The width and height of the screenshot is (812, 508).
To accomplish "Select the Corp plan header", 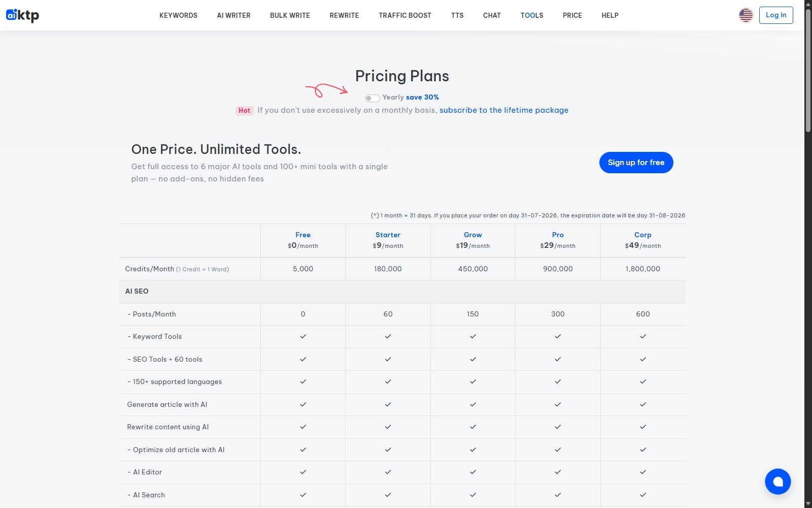I will point(642,235).
